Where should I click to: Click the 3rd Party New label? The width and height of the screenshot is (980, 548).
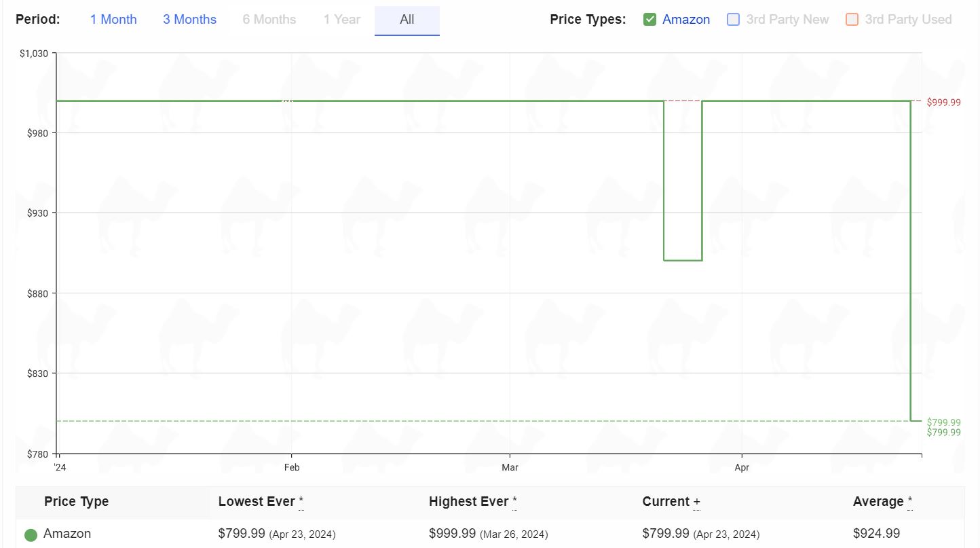787,20
